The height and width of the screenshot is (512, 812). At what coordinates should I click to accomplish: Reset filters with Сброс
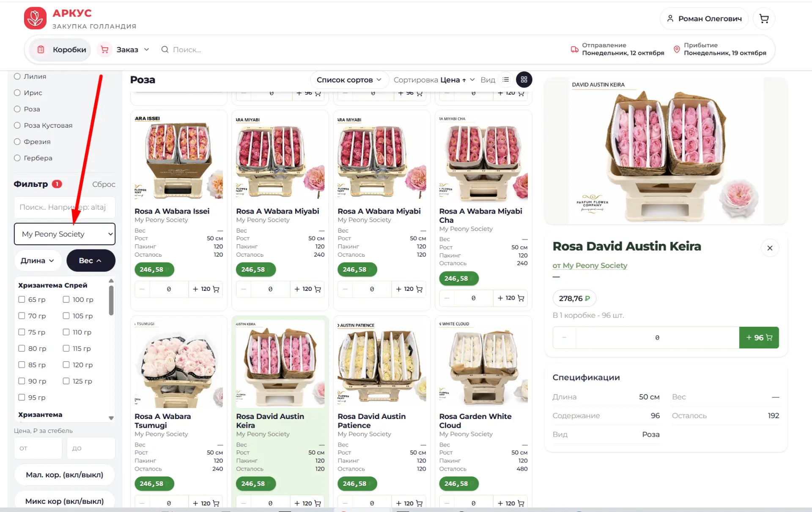coord(104,184)
